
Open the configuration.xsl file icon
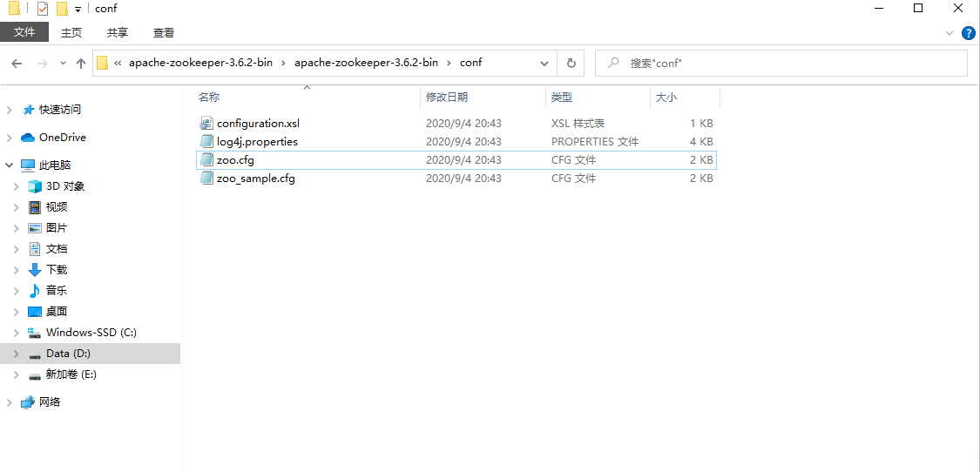[206, 123]
